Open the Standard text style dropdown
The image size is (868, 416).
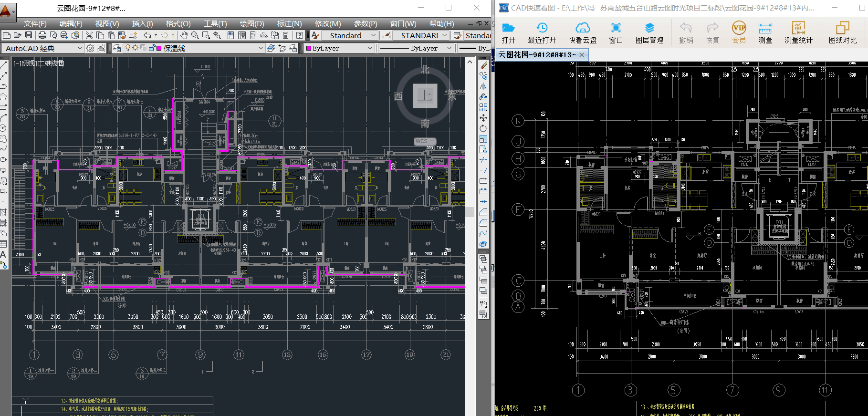(x=373, y=35)
